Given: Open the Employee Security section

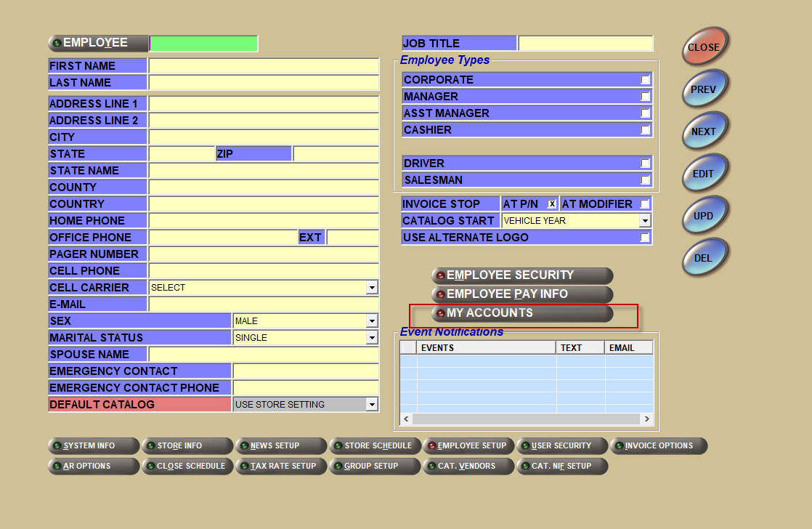Looking at the screenshot, I should tap(522, 275).
